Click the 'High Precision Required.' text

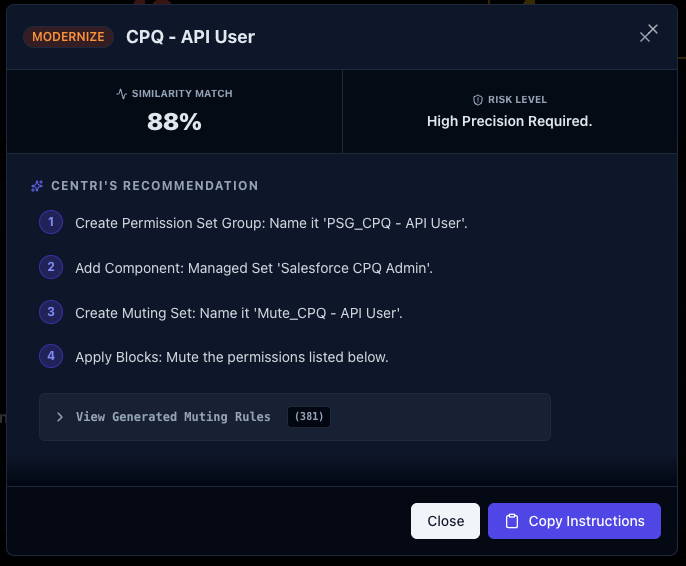(509, 121)
